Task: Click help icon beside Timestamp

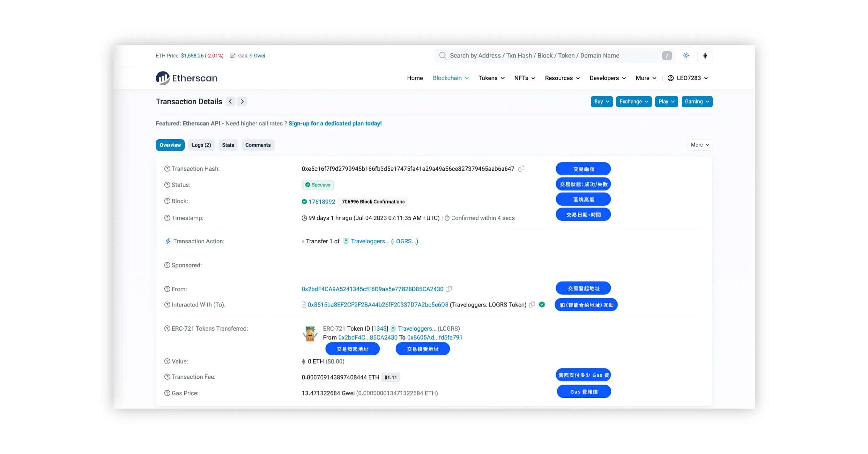Action: (x=167, y=218)
